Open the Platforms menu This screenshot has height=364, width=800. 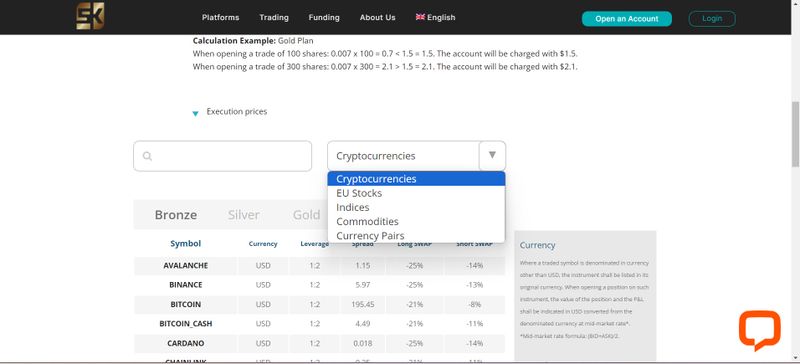[x=220, y=17]
